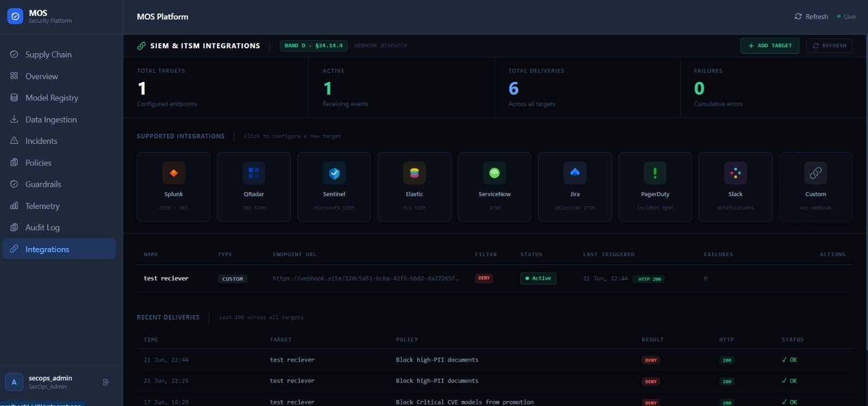Select the Integrations sidebar item
The height and width of the screenshot is (406, 868).
(59, 249)
